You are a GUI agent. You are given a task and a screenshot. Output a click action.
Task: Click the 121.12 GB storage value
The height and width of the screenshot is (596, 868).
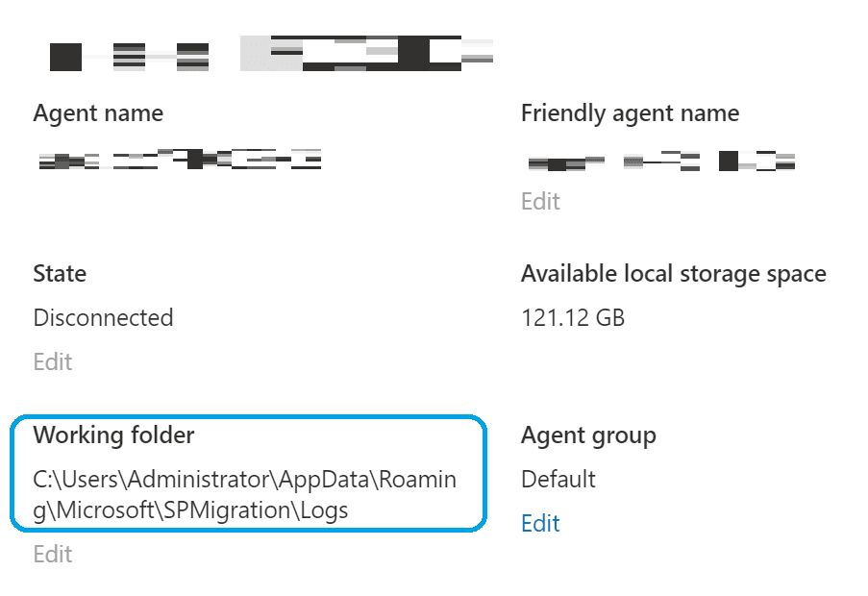(x=573, y=318)
